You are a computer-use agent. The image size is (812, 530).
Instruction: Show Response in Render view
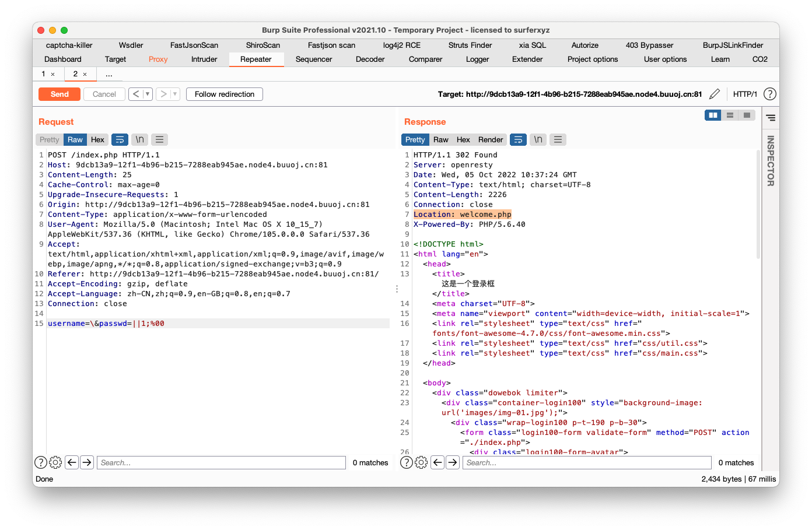point(491,139)
